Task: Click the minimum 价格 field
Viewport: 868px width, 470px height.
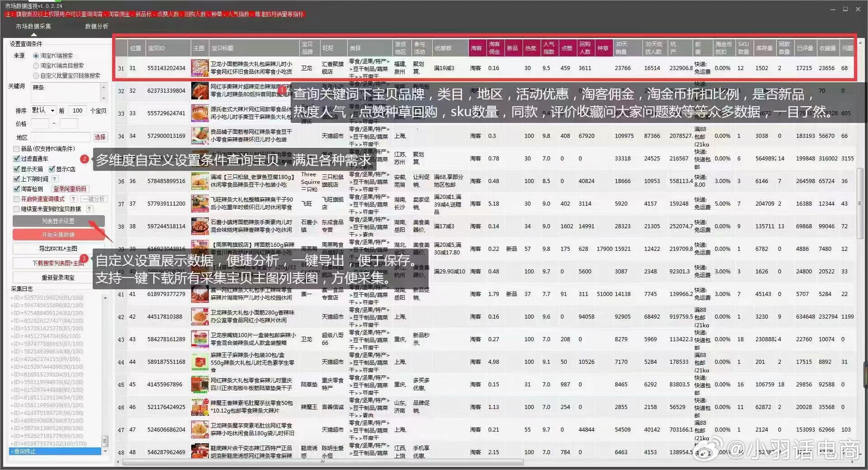Action: (x=40, y=123)
